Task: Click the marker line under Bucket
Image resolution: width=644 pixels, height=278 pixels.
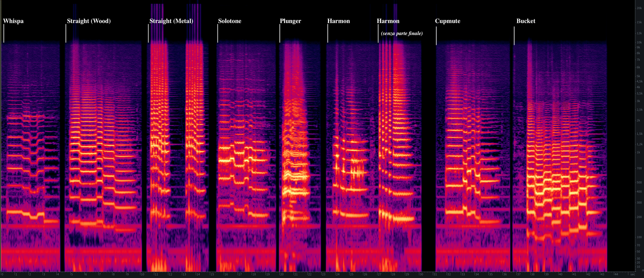Action: click(514, 36)
